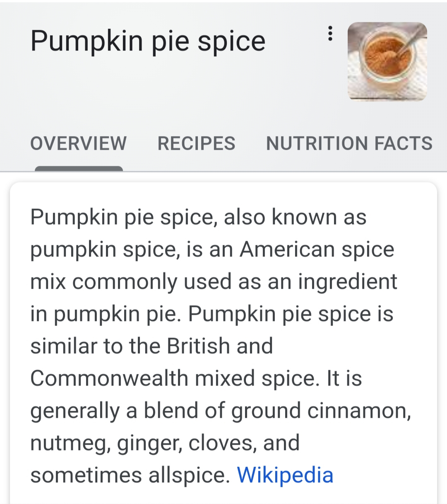Image resolution: width=447 pixels, height=504 pixels.
Task: Click the "Pumpkin pie spice" panel title
Action: click(x=148, y=41)
